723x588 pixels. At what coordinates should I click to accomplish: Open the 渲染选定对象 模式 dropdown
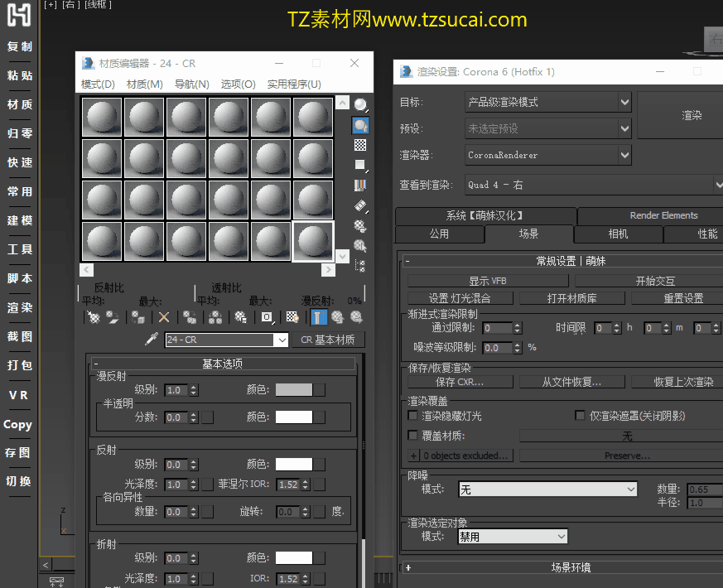coord(513,537)
